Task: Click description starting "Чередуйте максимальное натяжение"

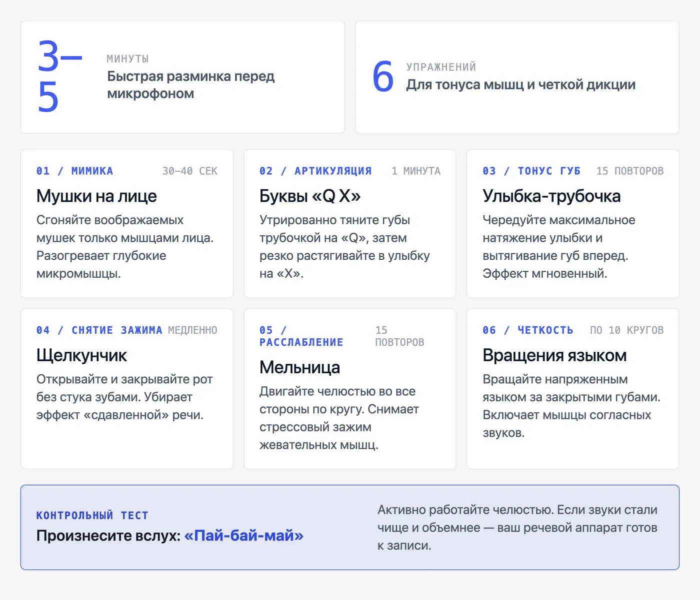Action: coord(559,247)
